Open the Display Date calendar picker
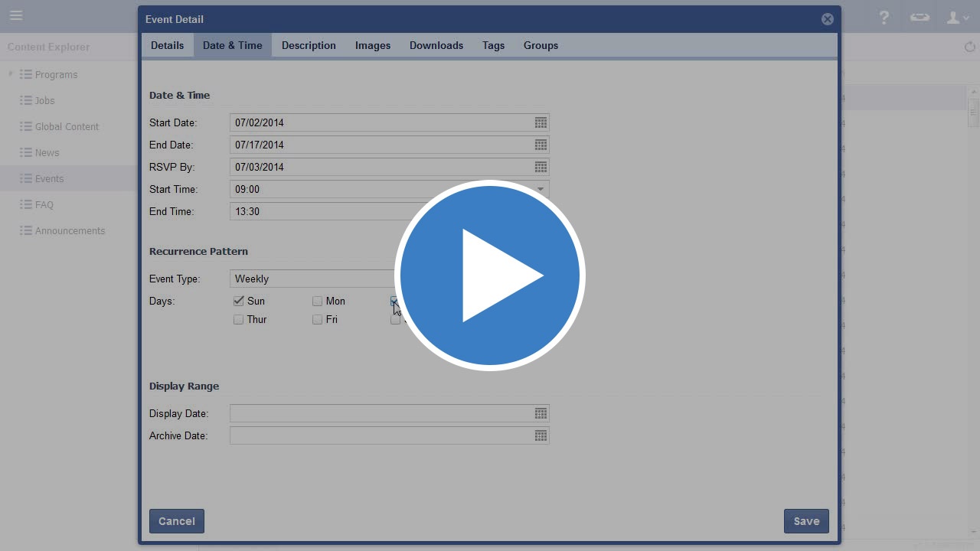The height and width of the screenshot is (551, 980). click(x=541, y=413)
